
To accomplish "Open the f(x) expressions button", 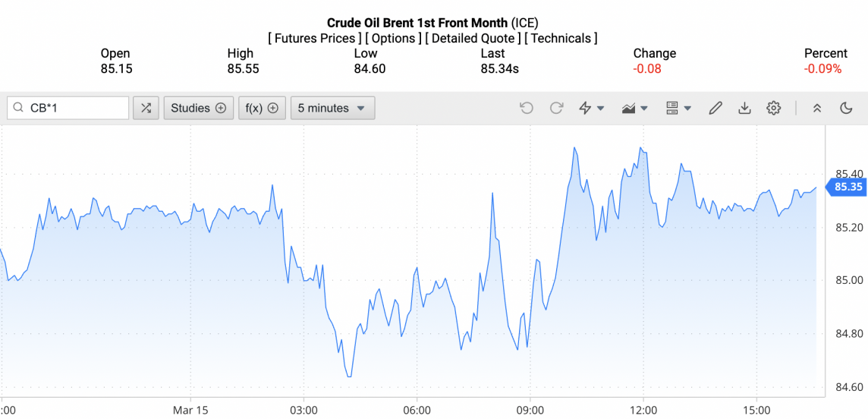I will (x=262, y=108).
